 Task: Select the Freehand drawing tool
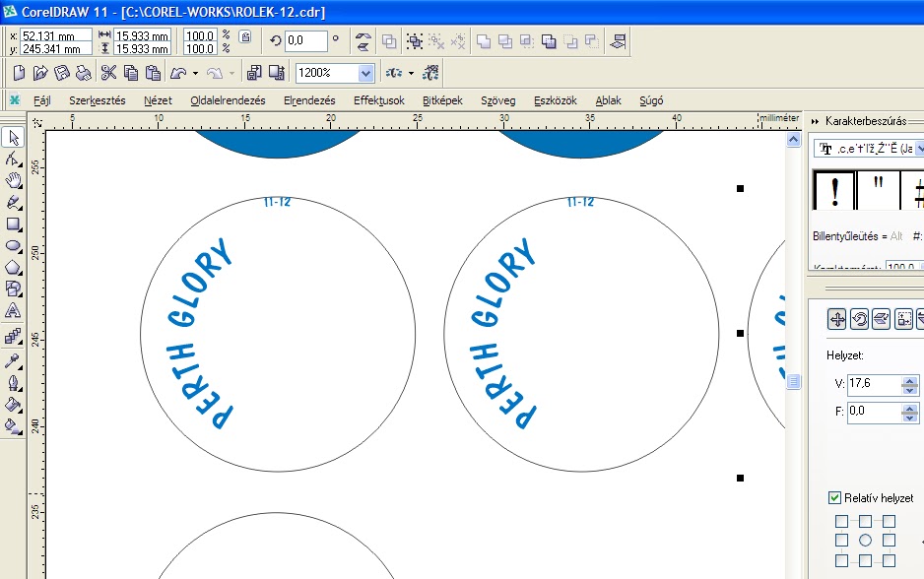[13, 202]
